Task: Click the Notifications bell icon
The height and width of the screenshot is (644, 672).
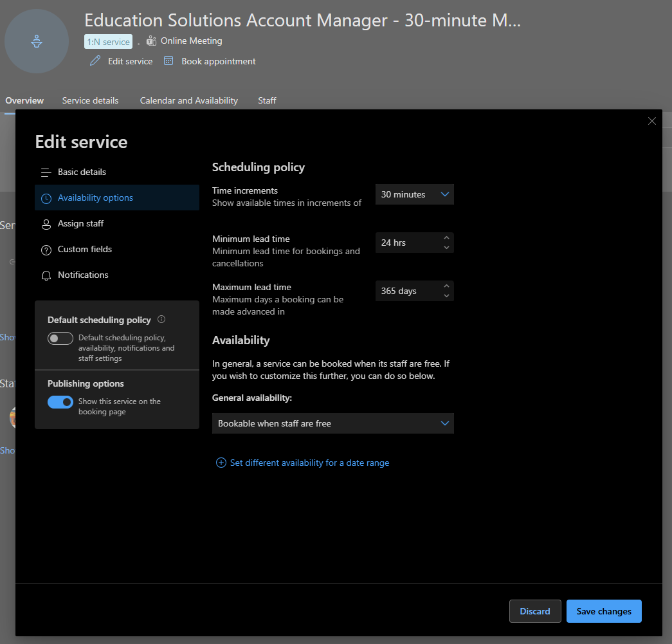Action: [x=46, y=275]
